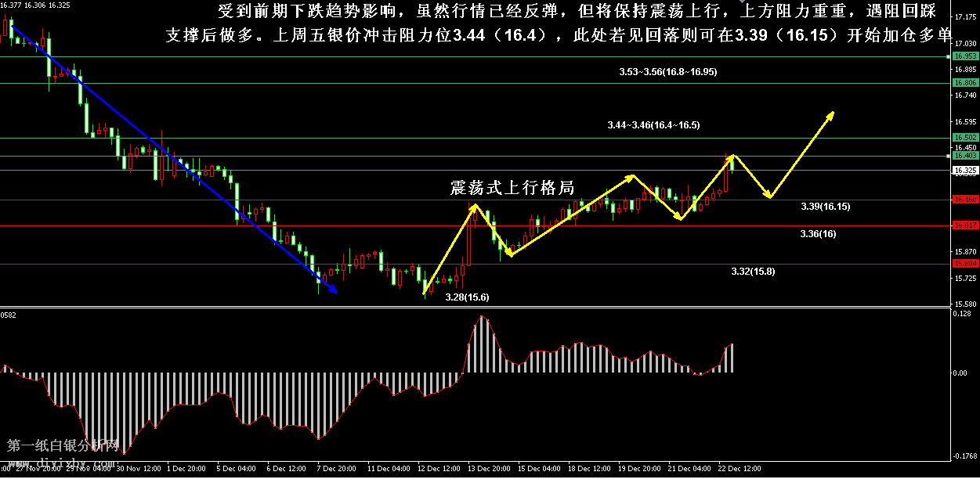
Task: Click the 3.36(16) level annotation
Action: pos(818,234)
